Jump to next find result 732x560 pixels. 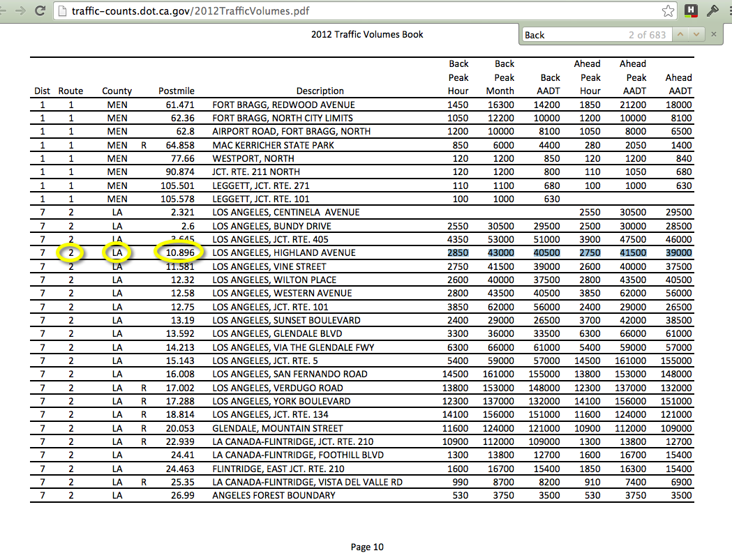click(x=696, y=34)
